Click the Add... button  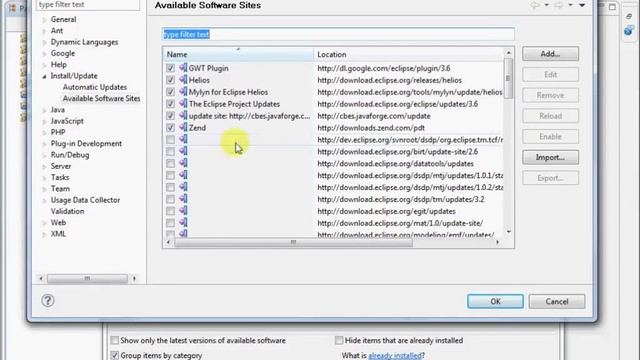pyautogui.click(x=550, y=54)
